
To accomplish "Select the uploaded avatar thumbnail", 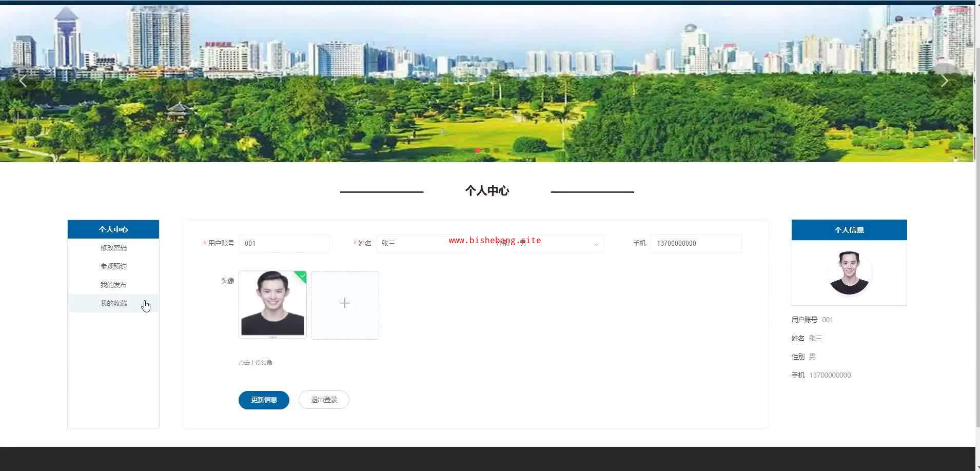I will click(x=272, y=304).
